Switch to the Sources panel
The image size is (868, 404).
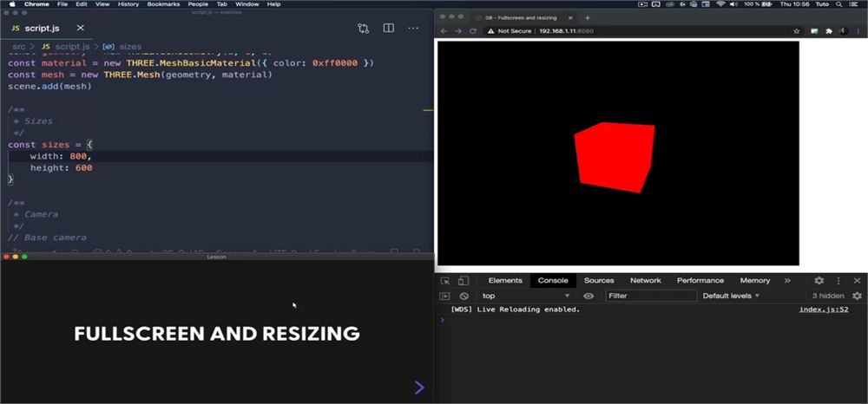[x=599, y=281]
